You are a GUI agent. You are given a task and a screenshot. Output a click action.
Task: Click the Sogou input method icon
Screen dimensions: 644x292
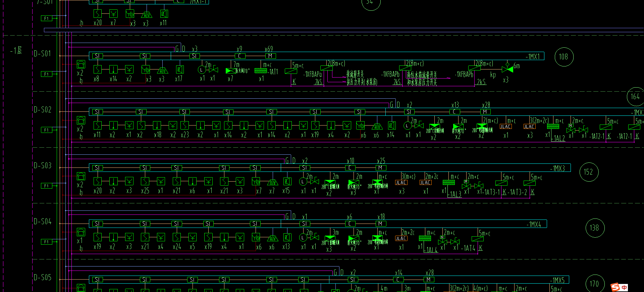(x=615, y=287)
